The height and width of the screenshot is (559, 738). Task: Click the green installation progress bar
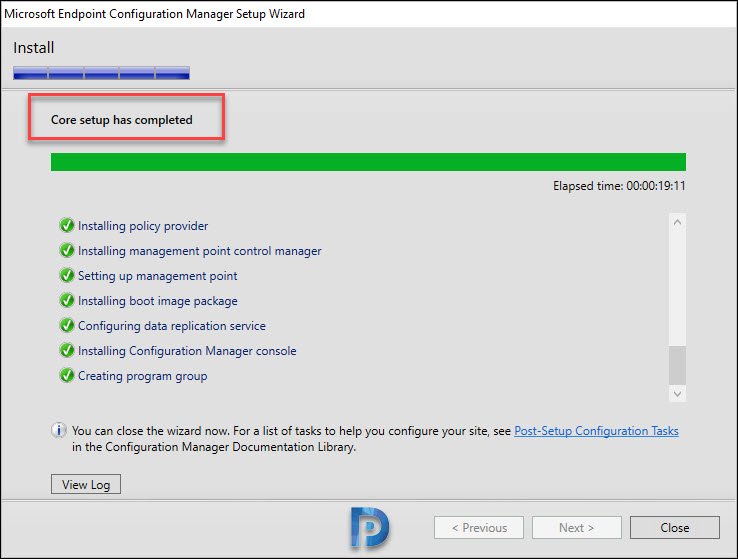click(x=368, y=162)
